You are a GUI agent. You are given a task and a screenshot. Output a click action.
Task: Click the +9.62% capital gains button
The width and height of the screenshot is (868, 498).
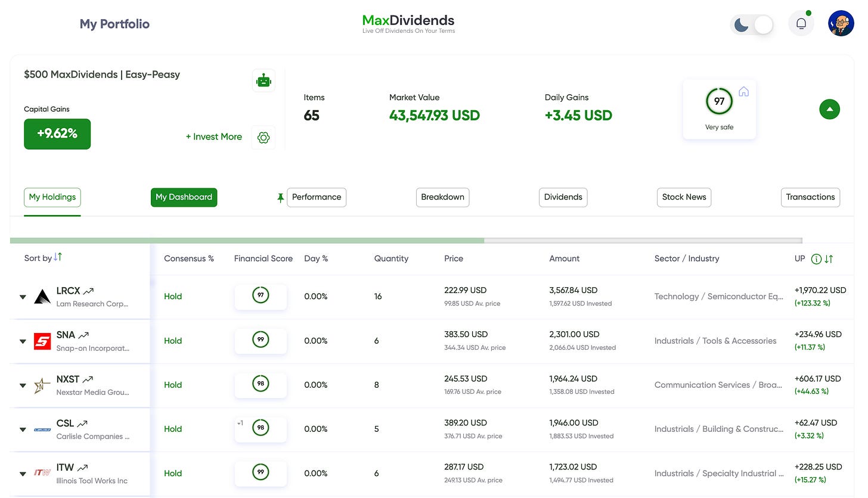tap(57, 133)
